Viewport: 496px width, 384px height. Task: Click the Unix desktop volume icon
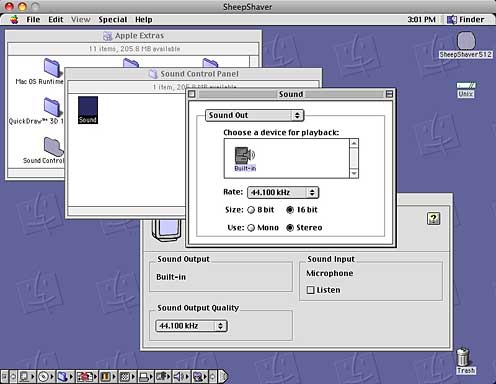466,90
